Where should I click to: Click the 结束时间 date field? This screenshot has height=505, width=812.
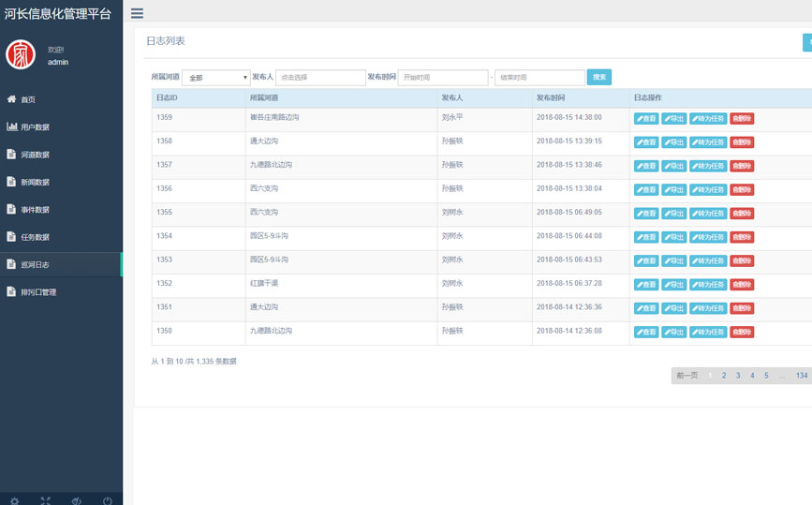click(x=539, y=77)
